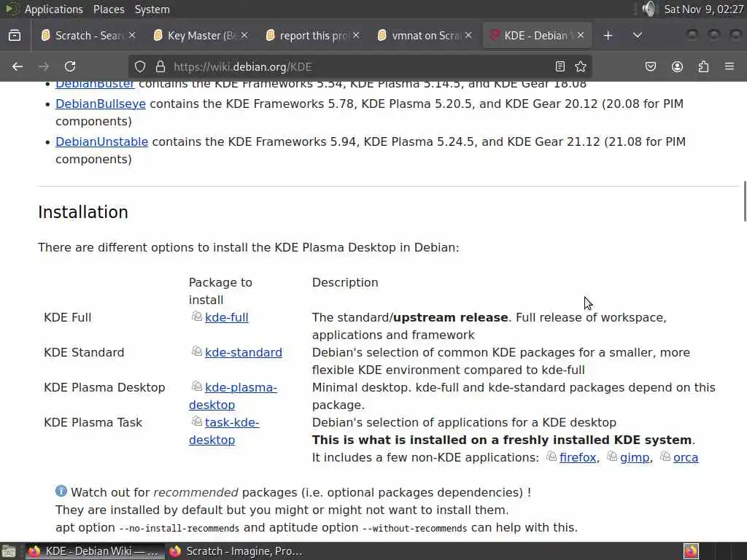This screenshot has height=560, width=747.
Task: Open the extensions puzzle icon
Action: 703,66
